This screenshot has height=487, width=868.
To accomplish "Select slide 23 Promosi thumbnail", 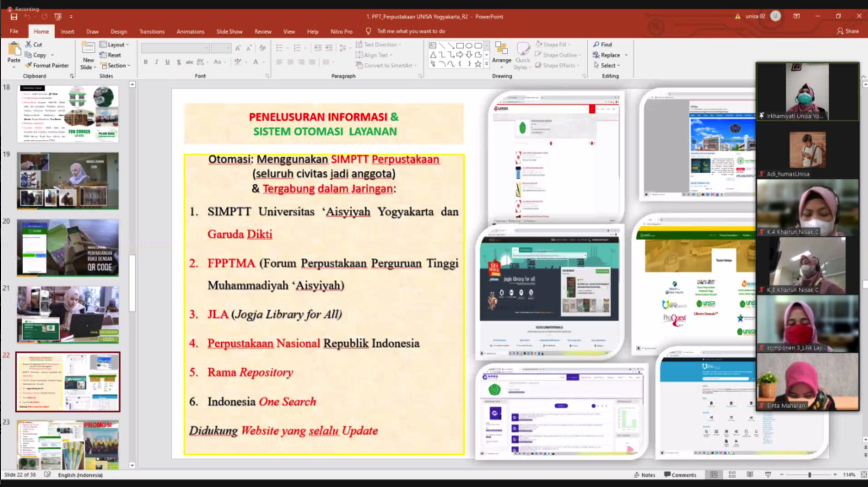I will pyautogui.click(x=68, y=444).
